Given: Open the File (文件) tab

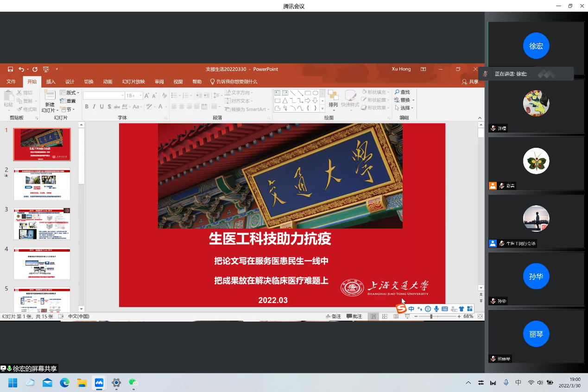Looking at the screenshot, I should coord(11,82).
